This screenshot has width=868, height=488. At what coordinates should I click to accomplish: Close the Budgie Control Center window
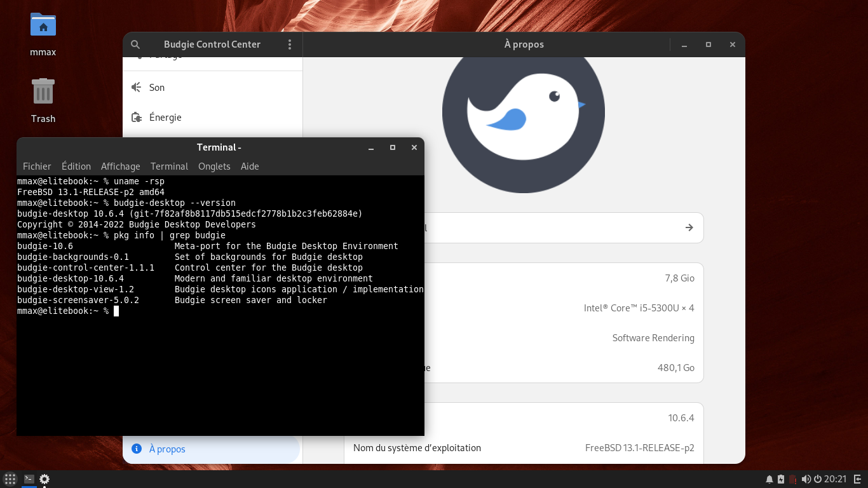(733, 45)
